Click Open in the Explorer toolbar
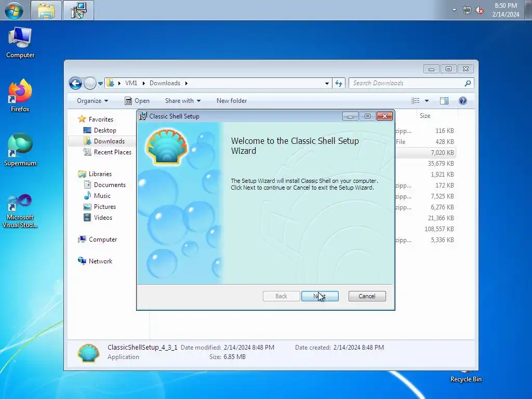 137,101
